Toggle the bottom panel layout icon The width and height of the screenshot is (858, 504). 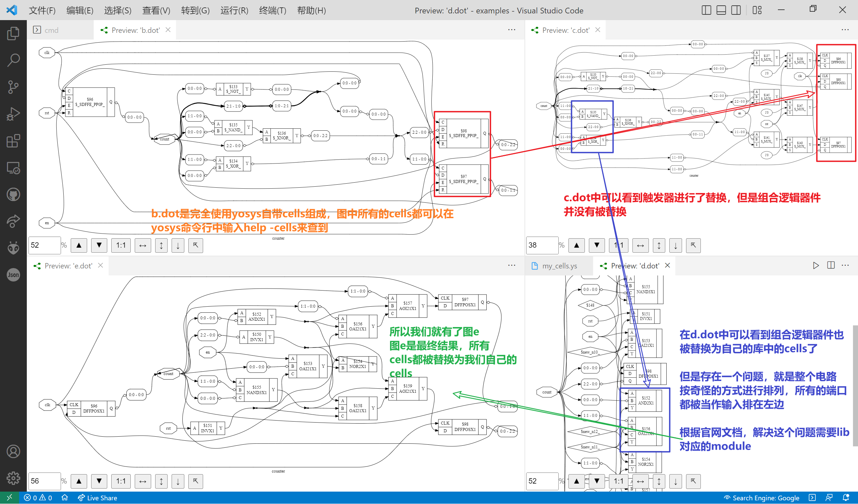(x=721, y=10)
